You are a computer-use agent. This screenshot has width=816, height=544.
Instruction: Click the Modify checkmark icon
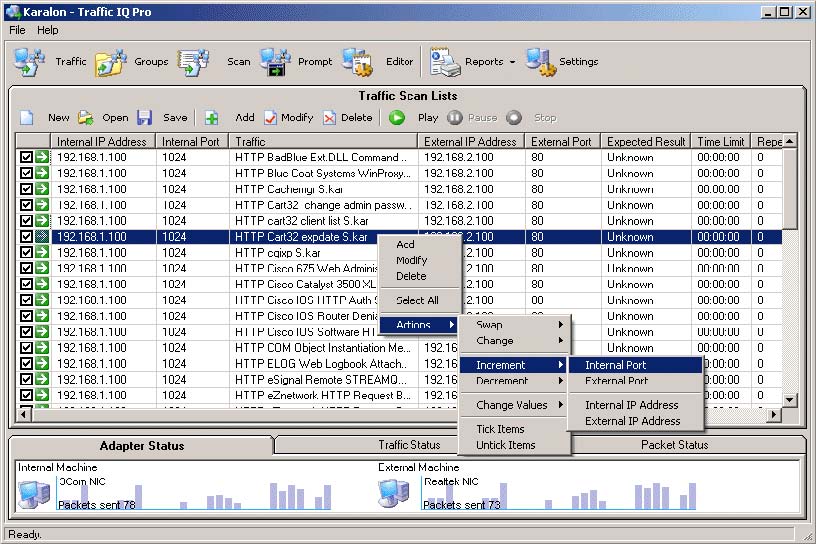(x=270, y=118)
